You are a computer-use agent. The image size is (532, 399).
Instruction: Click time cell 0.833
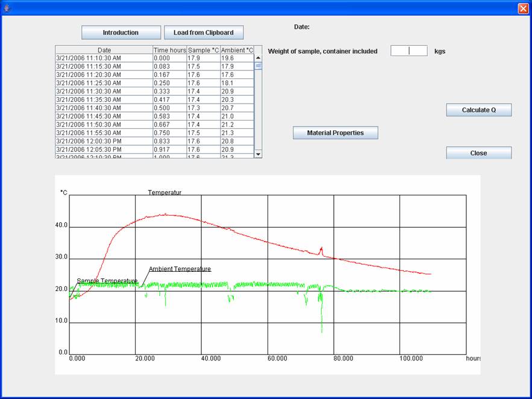(x=170, y=141)
